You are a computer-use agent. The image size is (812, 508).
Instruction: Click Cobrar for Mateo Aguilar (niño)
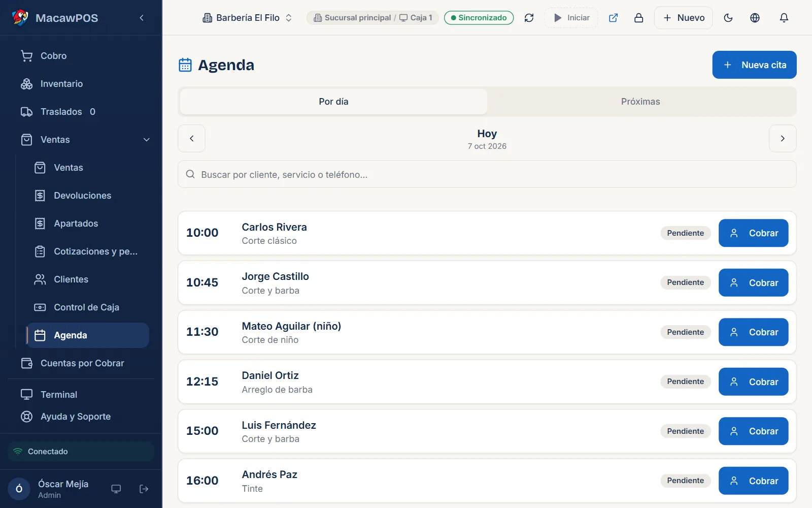[x=753, y=332]
